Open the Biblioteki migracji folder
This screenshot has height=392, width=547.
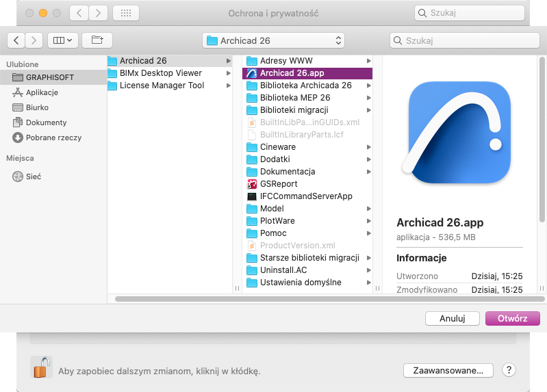(x=307, y=110)
